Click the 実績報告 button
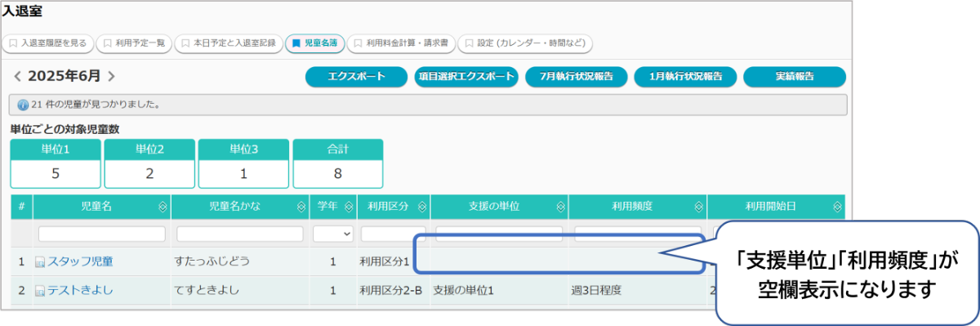980x326 pixels. coord(795,77)
